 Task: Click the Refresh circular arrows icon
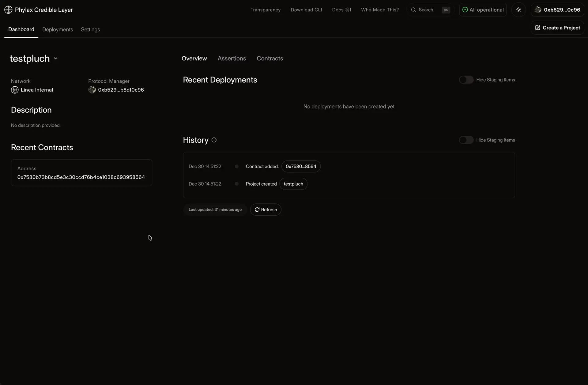(x=257, y=209)
